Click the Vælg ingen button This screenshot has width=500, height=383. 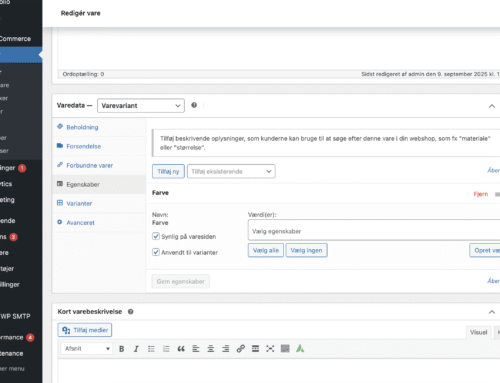click(x=306, y=250)
